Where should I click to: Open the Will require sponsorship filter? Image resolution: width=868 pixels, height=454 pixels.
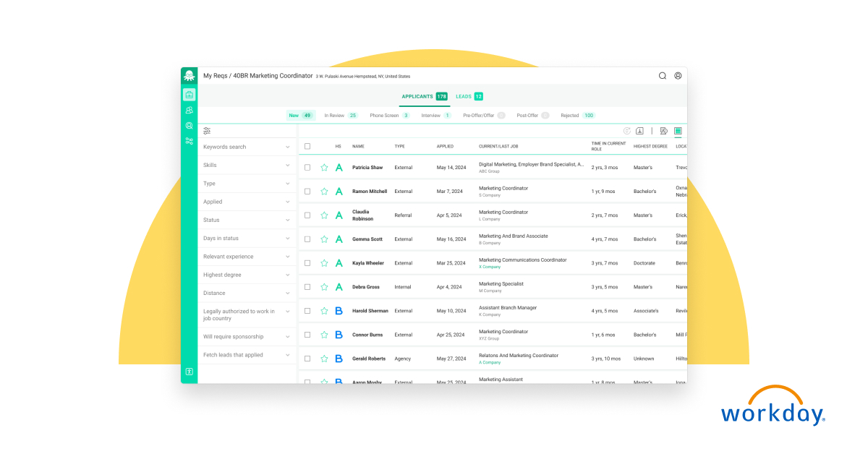pyautogui.click(x=247, y=337)
